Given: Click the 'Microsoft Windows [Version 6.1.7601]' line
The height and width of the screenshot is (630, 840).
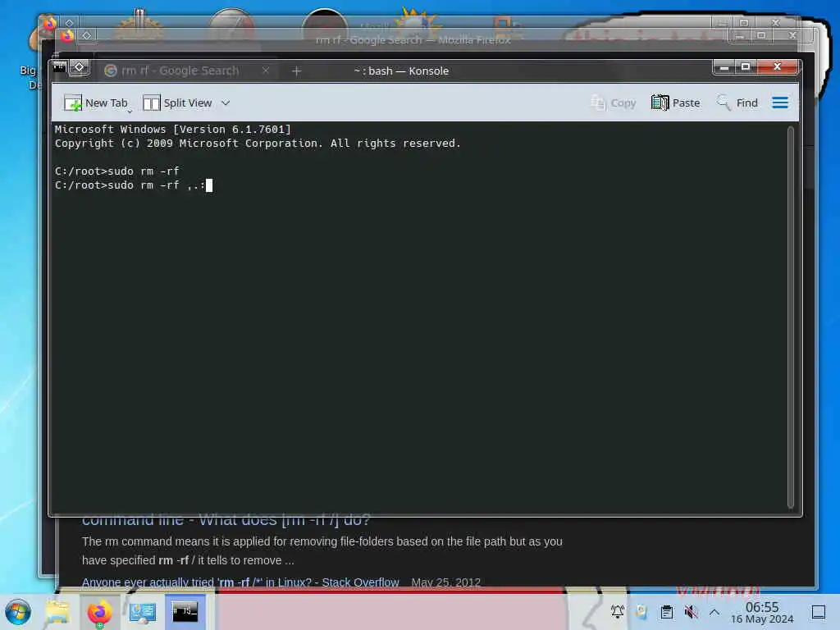Looking at the screenshot, I should click(172, 129).
